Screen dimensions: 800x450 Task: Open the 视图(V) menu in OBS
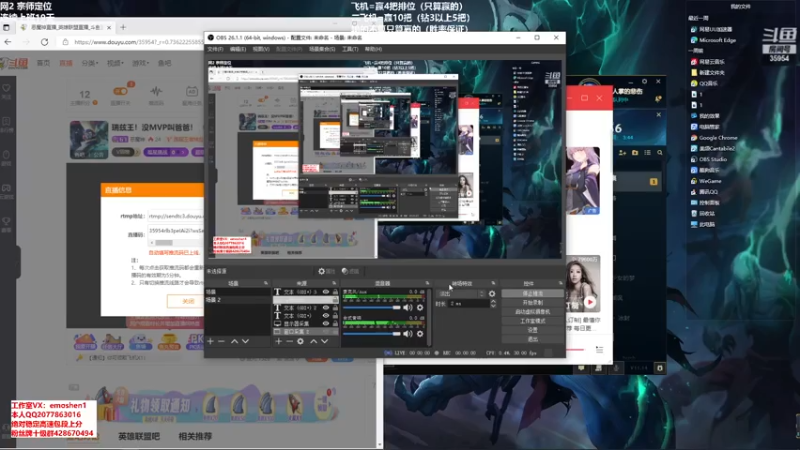261,49
